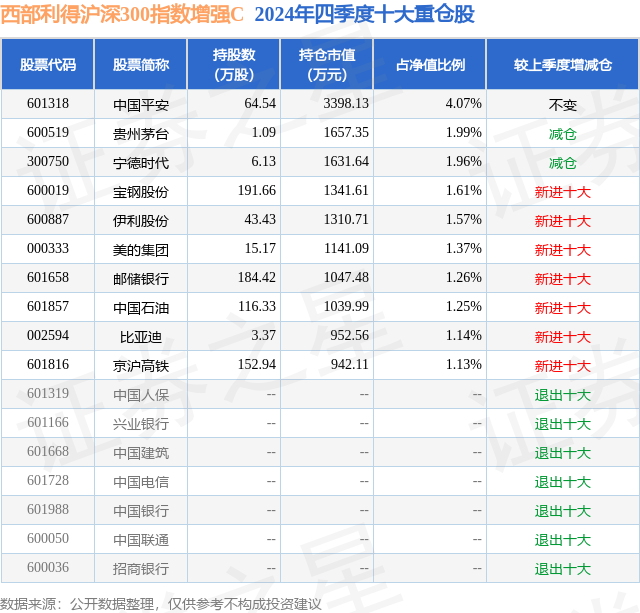Viewport: 640px width, 613px height.
Task: Click 新进十大 label in 比亚迪 row
Action: [x=562, y=337]
